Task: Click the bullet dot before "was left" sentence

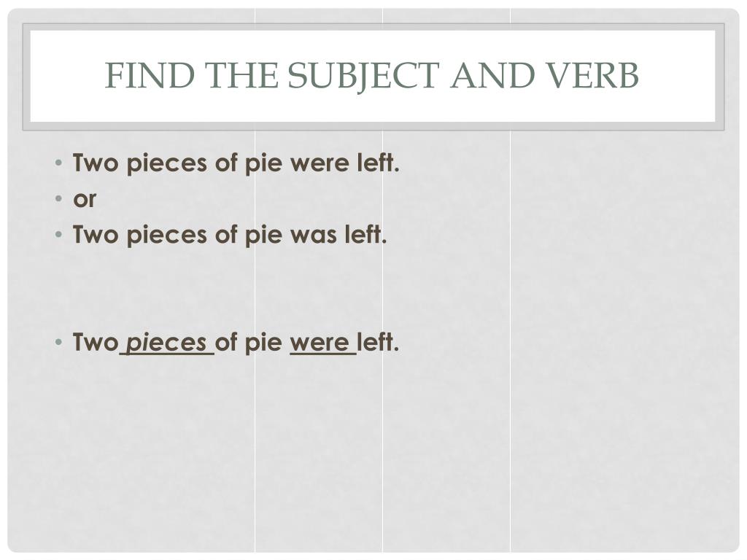Action: coord(58,234)
